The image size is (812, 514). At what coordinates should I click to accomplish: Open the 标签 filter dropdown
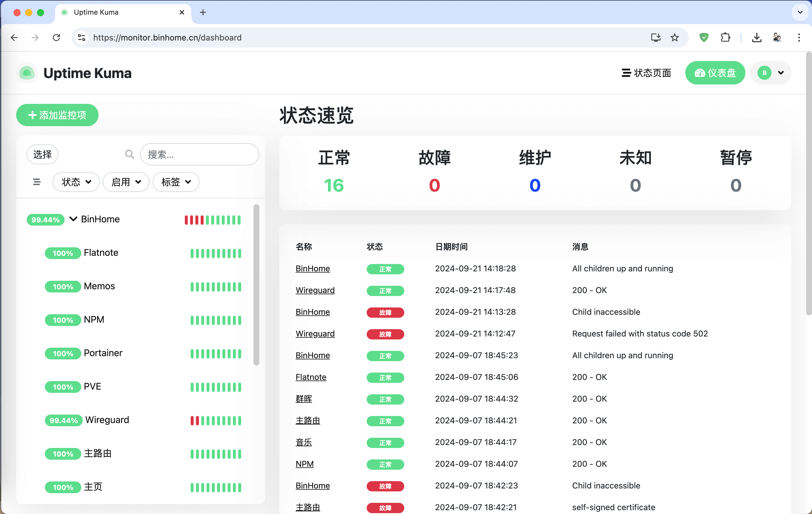pyautogui.click(x=176, y=182)
